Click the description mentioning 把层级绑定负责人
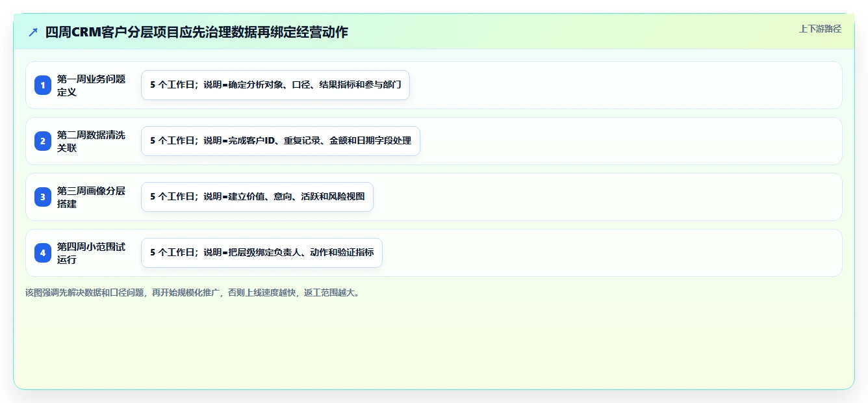The width and height of the screenshot is (868, 403). pos(262,253)
